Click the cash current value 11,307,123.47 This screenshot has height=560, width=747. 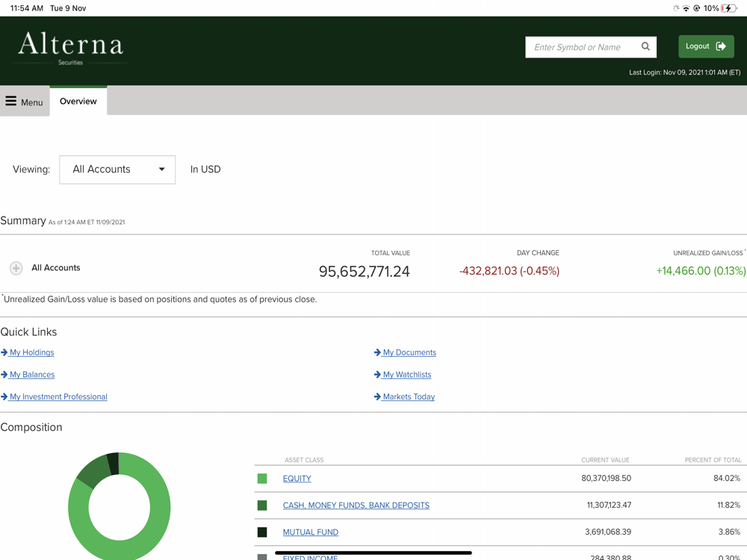(609, 505)
